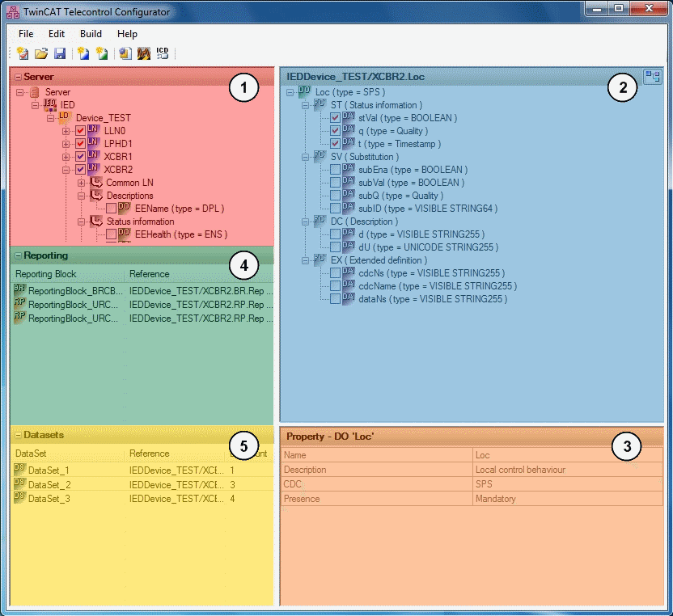Click the DS icon of DataSet_1

tap(19, 470)
